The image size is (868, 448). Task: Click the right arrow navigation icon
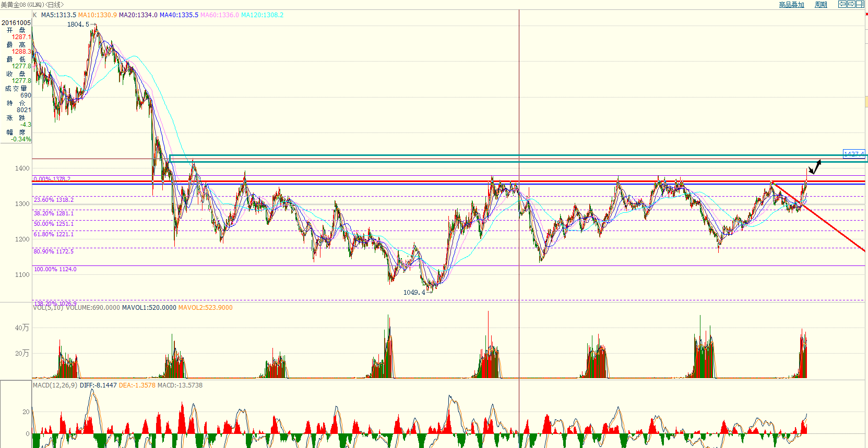point(851,4)
